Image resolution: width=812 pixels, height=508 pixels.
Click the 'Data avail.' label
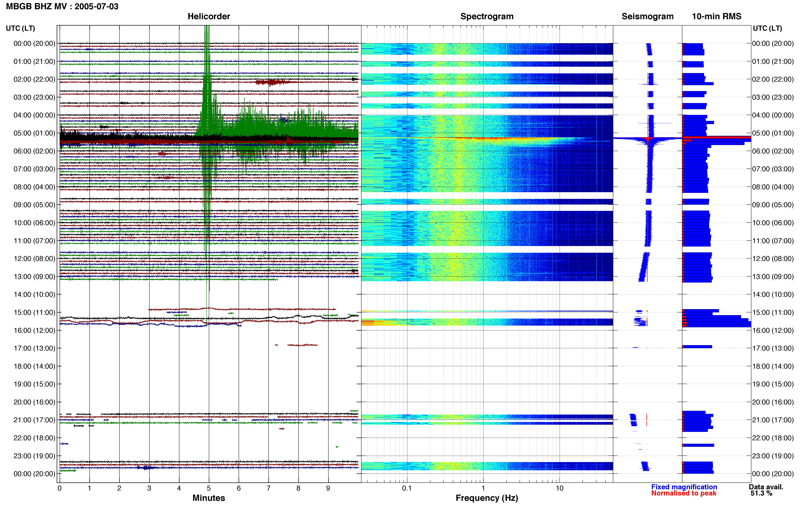coord(766,487)
